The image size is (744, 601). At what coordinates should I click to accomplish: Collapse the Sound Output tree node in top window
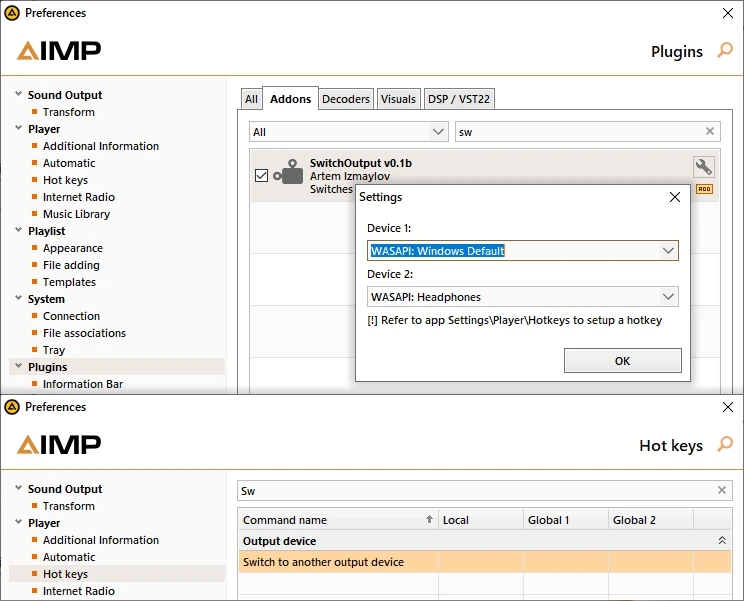tap(19, 94)
